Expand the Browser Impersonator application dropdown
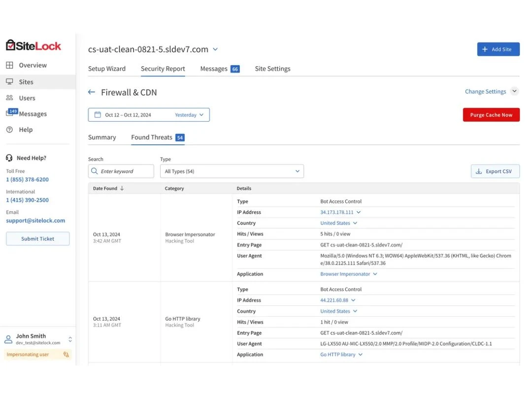The image size is (532, 399). [x=375, y=274]
